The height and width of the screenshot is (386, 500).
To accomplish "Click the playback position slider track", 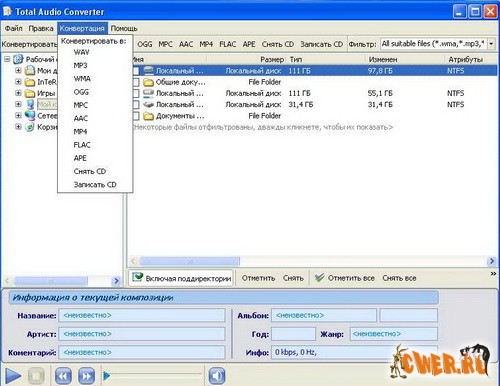I will pos(153,376).
